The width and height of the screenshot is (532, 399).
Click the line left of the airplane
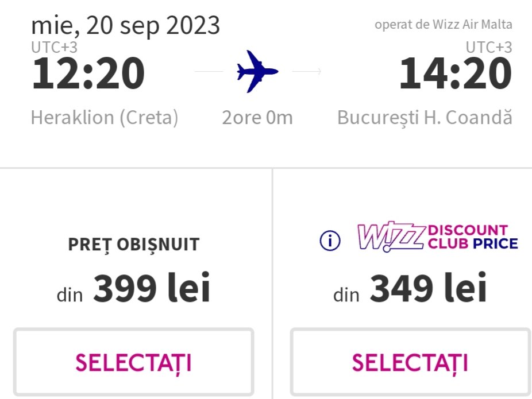[x=209, y=72]
